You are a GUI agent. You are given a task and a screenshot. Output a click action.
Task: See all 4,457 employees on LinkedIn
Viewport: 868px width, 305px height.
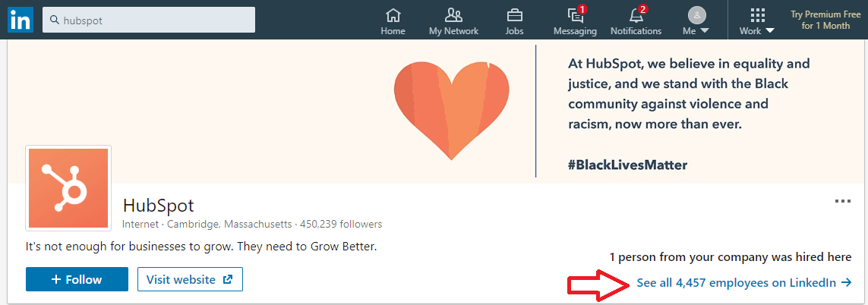click(744, 283)
